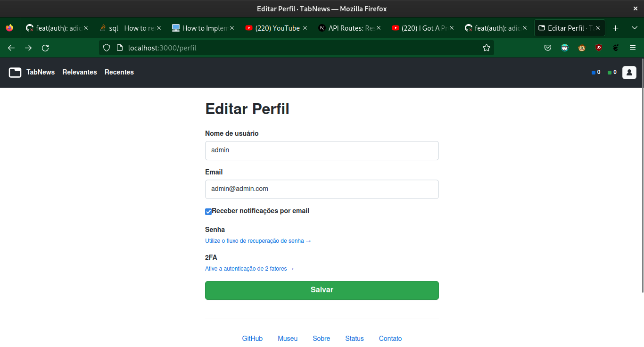Open the uBlock Origin extension
644x347 pixels.
point(599,48)
